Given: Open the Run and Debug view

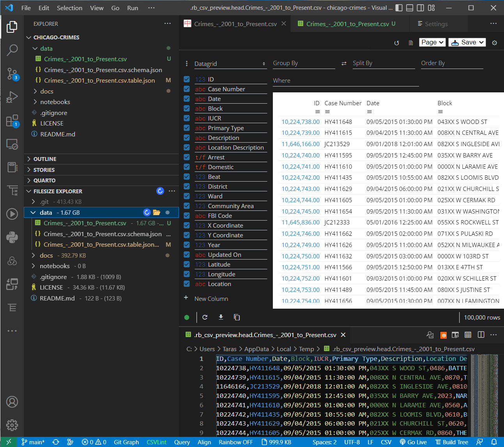Looking at the screenshot, I should [12, 97].
